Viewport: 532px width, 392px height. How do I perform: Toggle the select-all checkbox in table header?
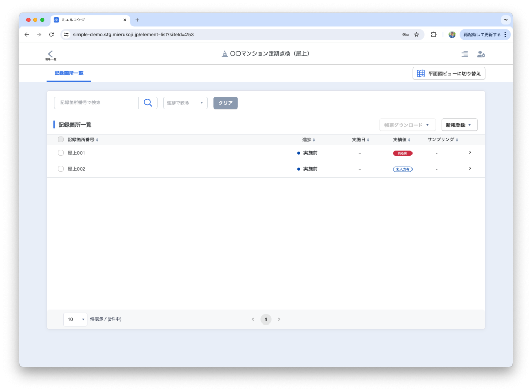61,140
